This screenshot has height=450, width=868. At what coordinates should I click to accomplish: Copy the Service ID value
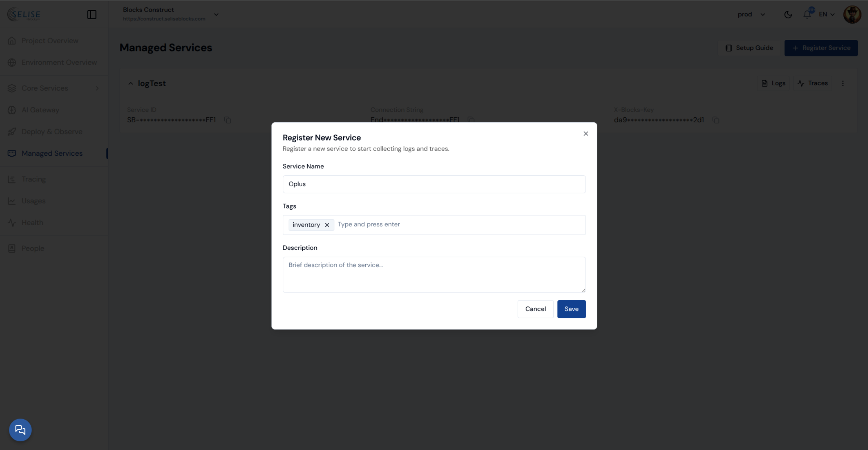228,120
